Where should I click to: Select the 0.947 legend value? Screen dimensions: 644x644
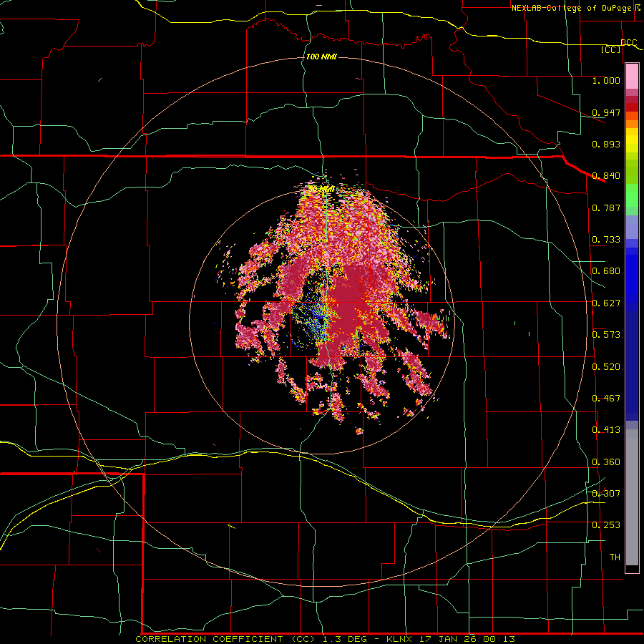point(606,112)
